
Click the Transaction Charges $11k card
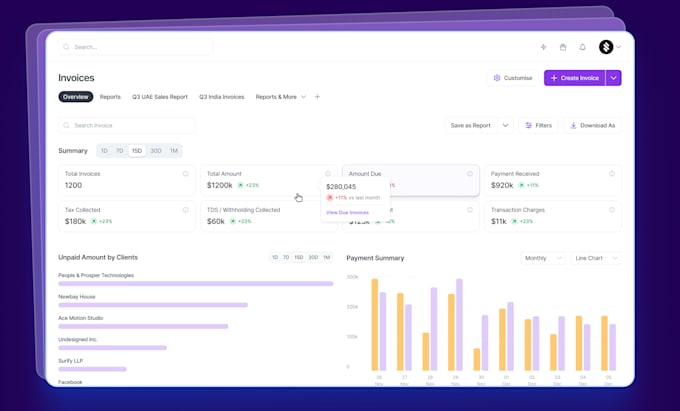click(553, 216)
